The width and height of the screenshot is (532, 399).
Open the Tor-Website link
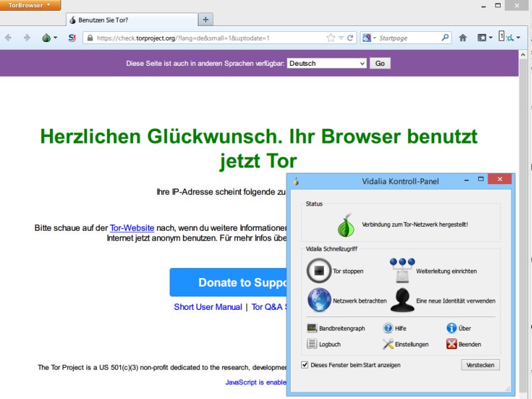pyautogui.click(x=132, y=227)
